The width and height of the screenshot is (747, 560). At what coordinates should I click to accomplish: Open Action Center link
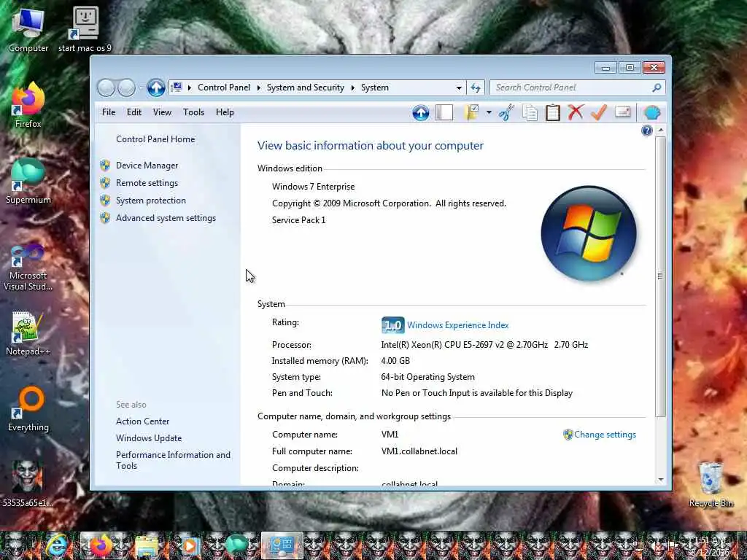pos(142,421)
